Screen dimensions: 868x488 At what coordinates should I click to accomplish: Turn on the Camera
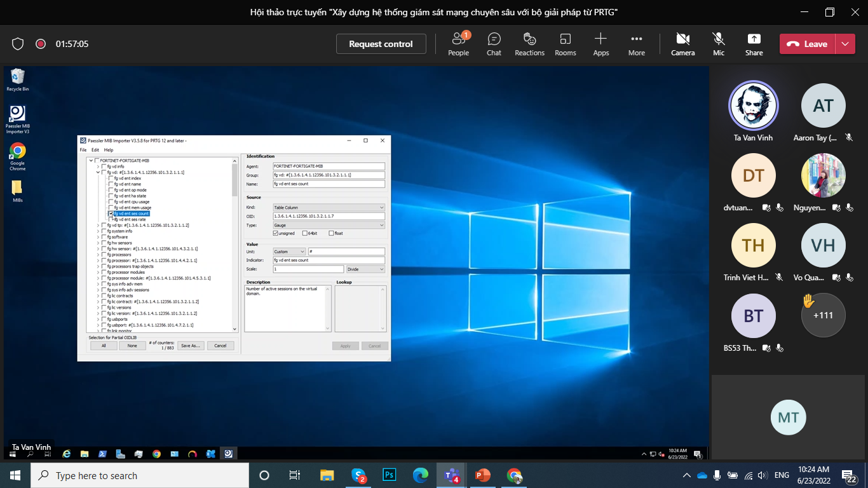point(683,44)
